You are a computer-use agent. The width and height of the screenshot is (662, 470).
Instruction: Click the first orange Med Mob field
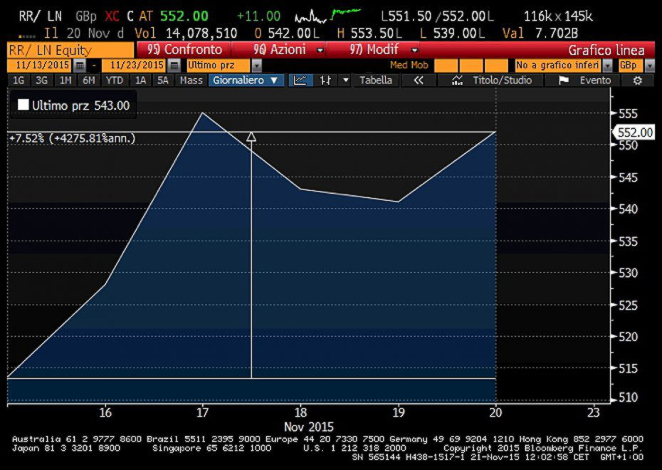pyautogui.click(x=447, y=65)
